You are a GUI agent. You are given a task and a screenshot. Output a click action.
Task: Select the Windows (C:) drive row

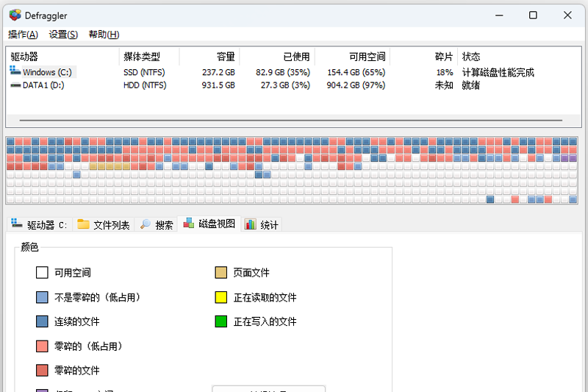pyautogui.click(x=293, y=72)
